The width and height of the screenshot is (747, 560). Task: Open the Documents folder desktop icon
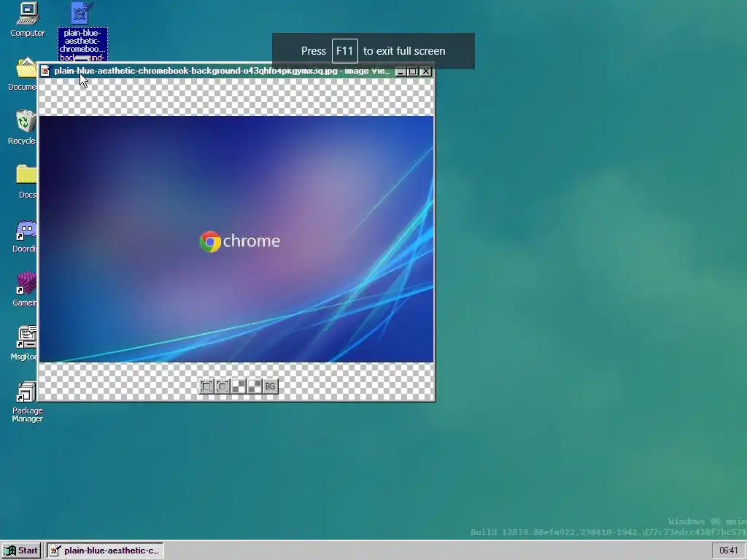[x=23, y=74]
